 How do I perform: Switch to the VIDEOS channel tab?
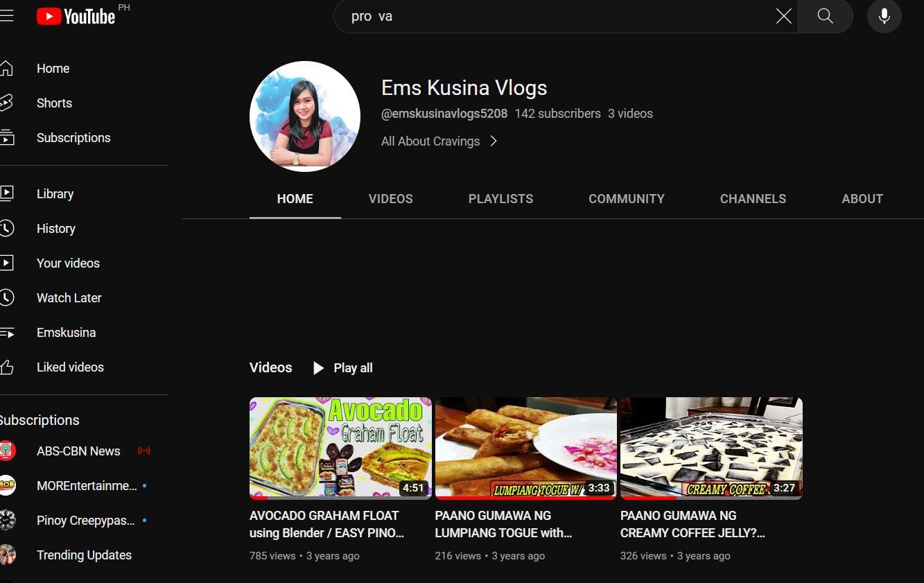[391, 199]
